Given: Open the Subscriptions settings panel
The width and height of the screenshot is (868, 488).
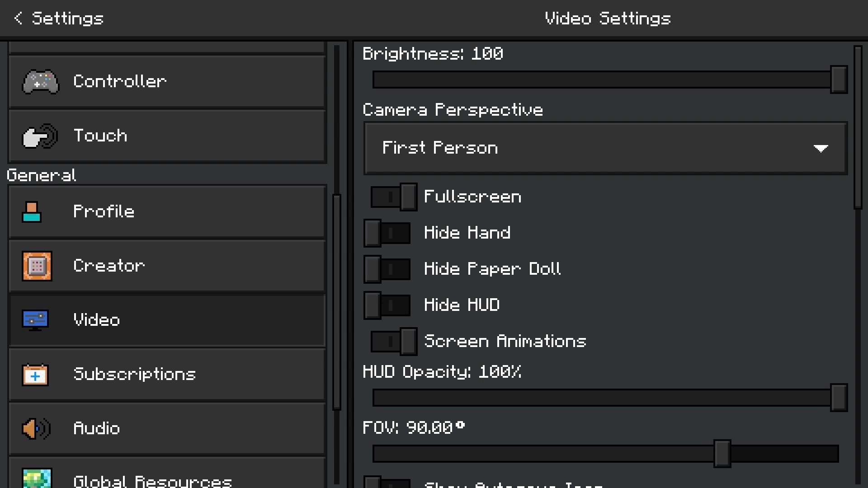Looking at the screenshot, I should [x=167, y=374].
